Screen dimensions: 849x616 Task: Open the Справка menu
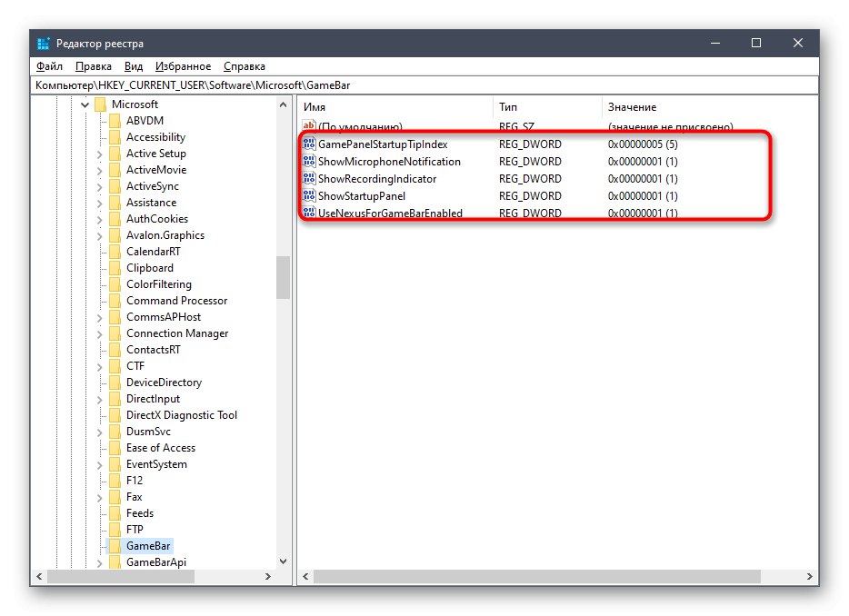click(x=245, y=66)
